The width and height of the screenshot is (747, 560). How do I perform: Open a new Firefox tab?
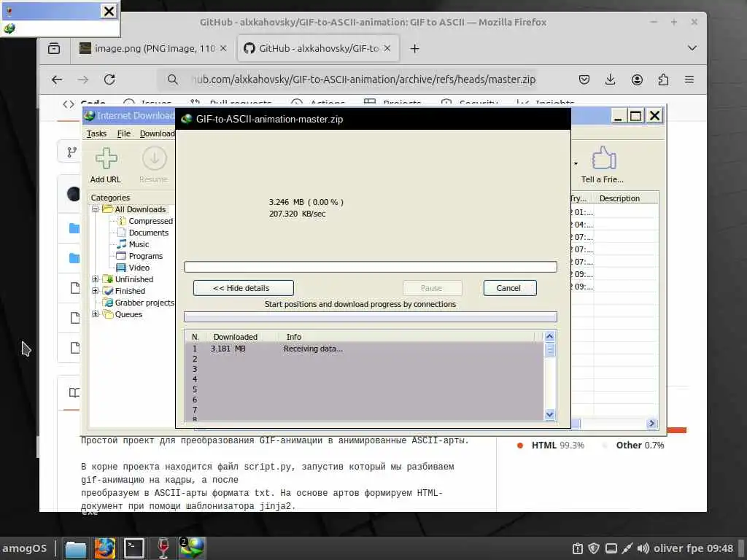click(x=415, y=48)
